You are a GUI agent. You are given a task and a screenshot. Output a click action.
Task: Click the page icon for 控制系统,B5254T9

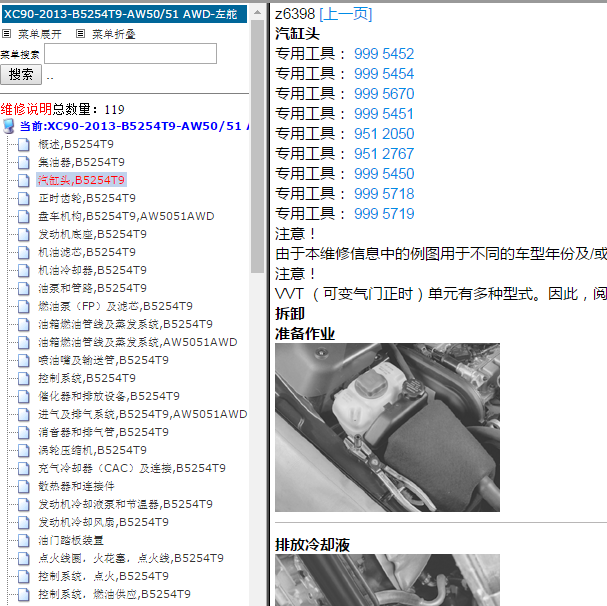pyautogui.click(x=24, y=379)
